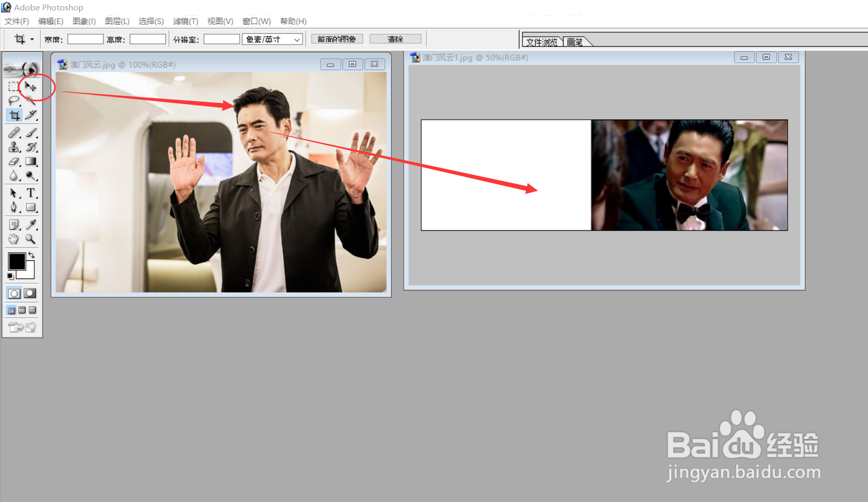Enable Quick Mask mode
The height and width of the screenshot is (502, 868).
(x=30, y=294)
